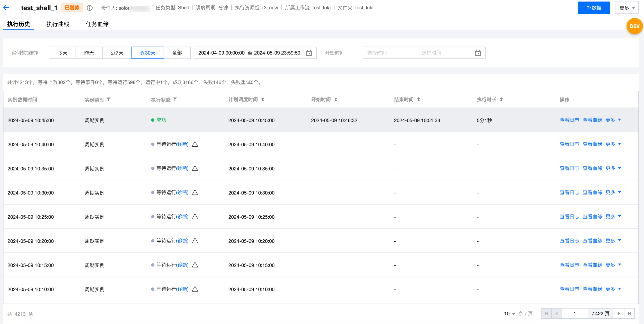644x324 pixels.
Task: Switch to 执行曲线 tab
Action: (58, 24)
